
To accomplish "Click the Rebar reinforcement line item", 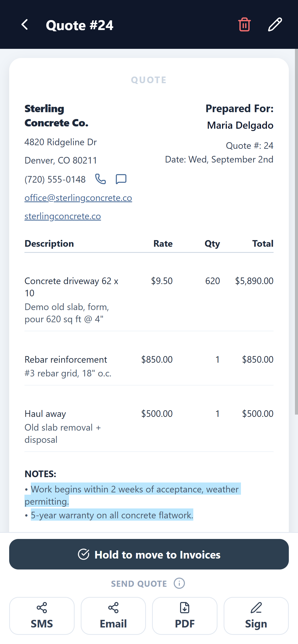I will click(66, 360).
